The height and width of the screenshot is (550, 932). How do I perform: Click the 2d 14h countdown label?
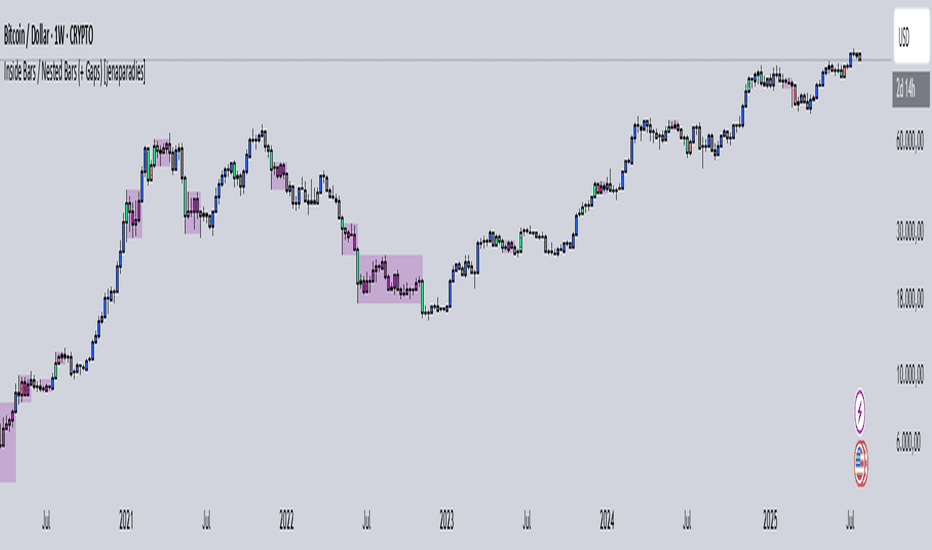click(911, 90)
